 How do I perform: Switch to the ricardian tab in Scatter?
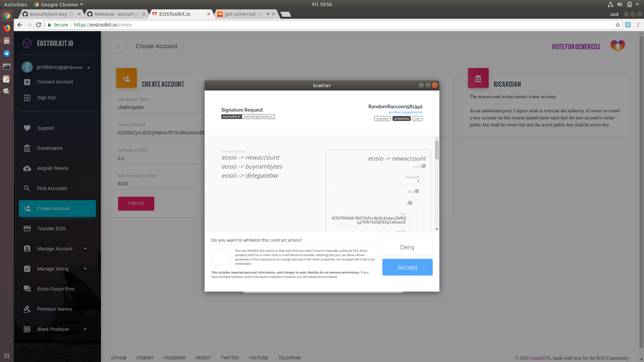click(382, 119)
